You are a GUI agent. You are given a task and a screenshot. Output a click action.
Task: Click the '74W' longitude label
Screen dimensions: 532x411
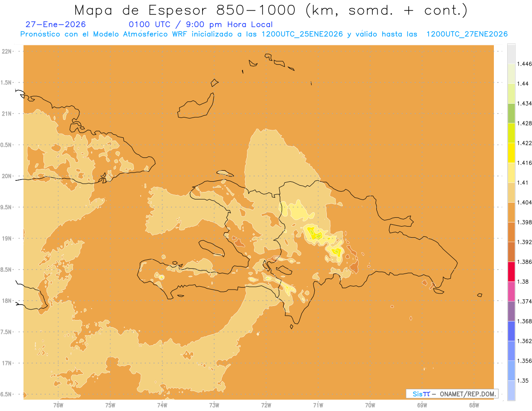(x=162, y=405)
